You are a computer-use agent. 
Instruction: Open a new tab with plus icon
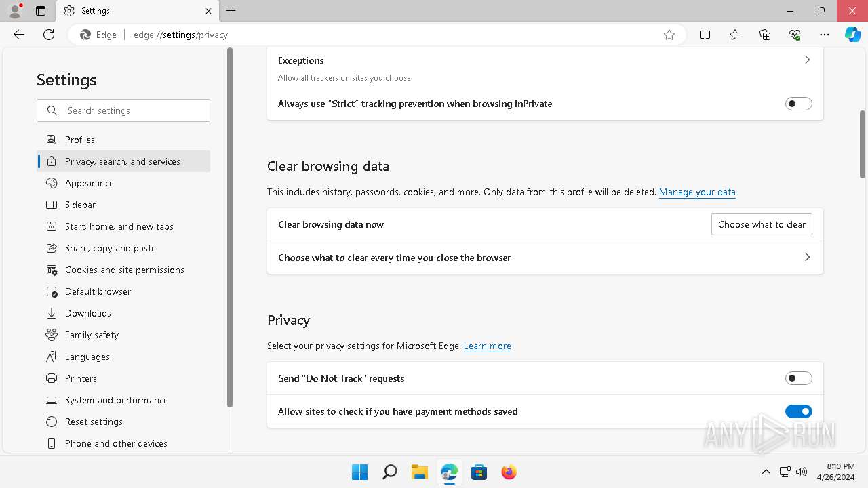[x=231, y=11]
